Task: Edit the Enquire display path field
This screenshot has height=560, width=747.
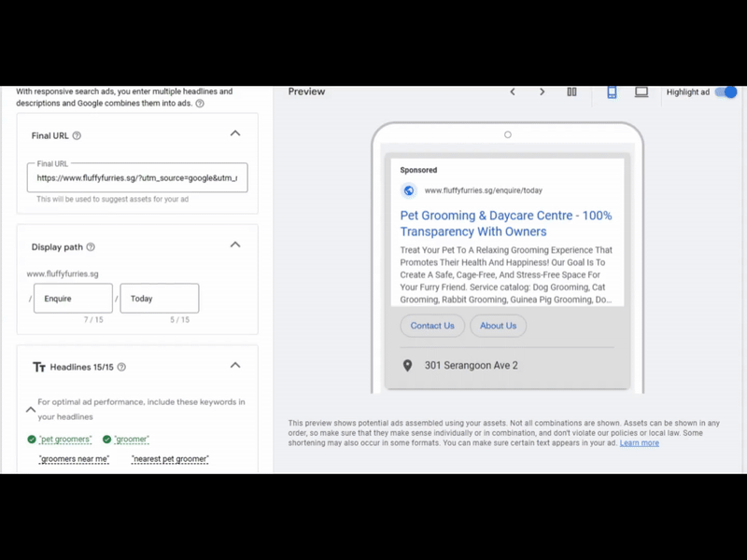Action: 74,299
